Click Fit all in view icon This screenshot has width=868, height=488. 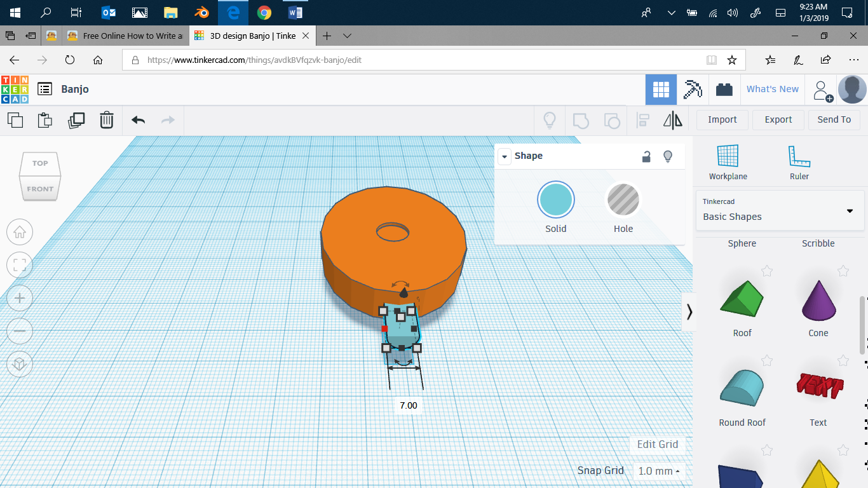pos(20,265)
